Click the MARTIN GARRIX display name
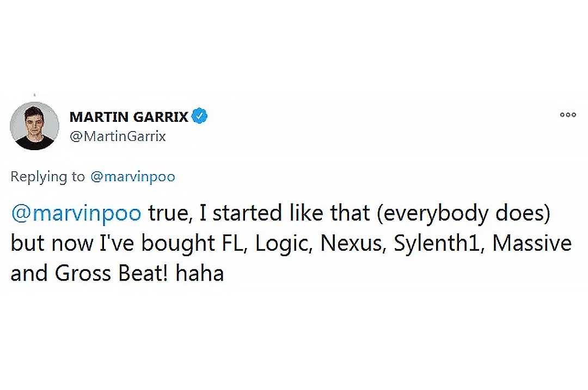This screenshot has height=390, width=588. [x=129, y=117]
